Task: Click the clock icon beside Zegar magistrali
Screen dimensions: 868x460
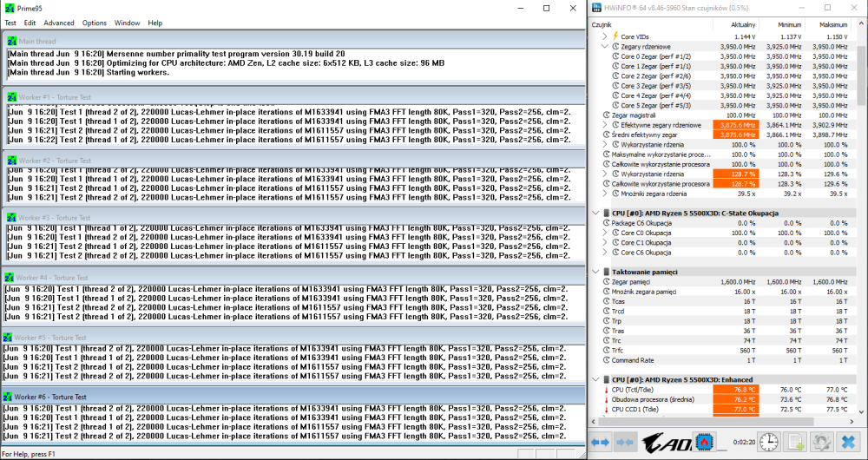Action: click(607, 115)
